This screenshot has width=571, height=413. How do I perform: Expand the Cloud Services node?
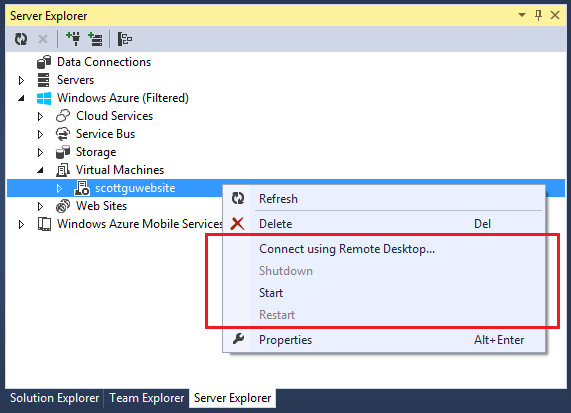[40, 116]
